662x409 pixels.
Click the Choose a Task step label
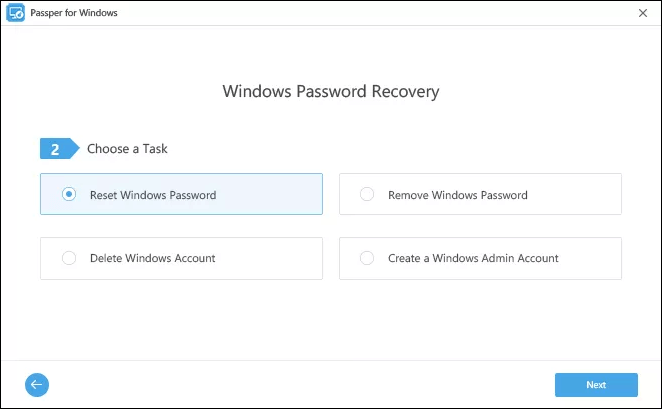point(127,149)
